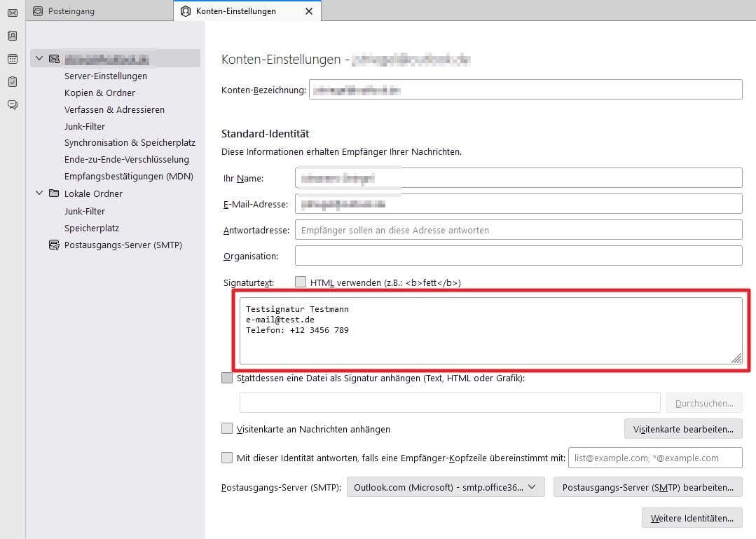Open the Calendar icon in sidebar
The height and width of the screenshot is (539, 756).
point(11,58)
